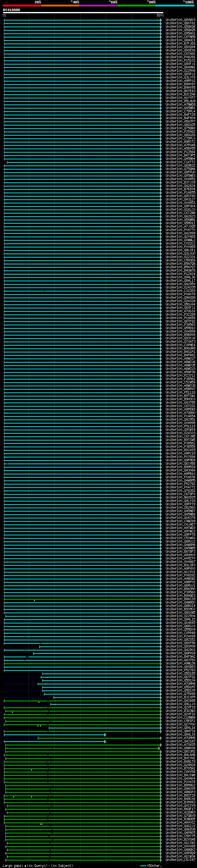
Task: Click UniRef100_C6TNM8 entry
Action: click(x=180, y=37)
